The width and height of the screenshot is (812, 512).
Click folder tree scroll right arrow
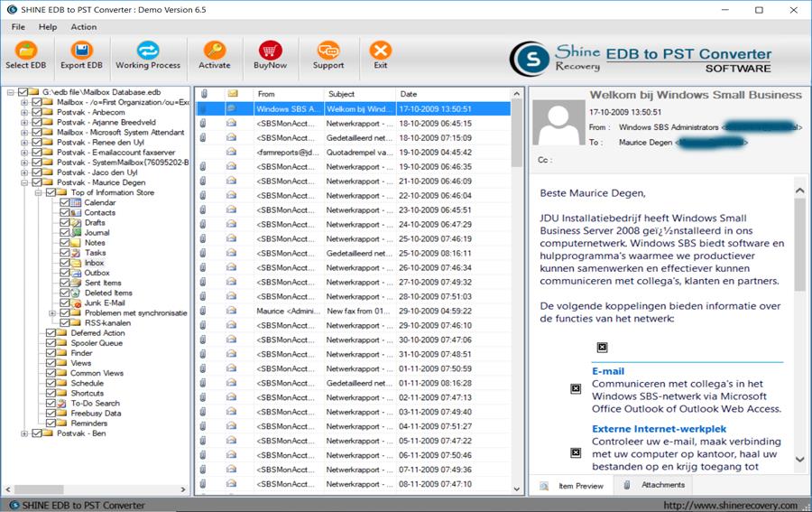183,489
